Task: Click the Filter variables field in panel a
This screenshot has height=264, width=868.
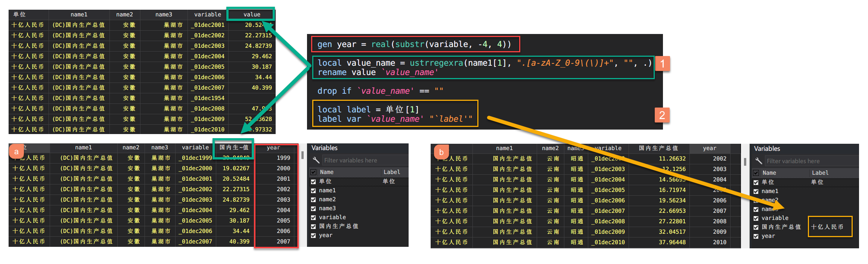Action: 364,160
